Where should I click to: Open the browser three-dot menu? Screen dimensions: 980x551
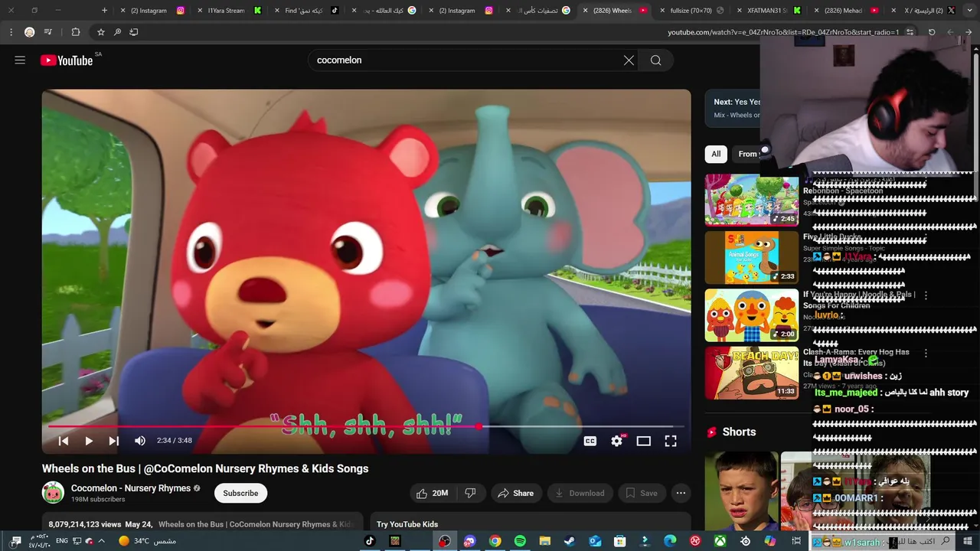click(11, 32)
